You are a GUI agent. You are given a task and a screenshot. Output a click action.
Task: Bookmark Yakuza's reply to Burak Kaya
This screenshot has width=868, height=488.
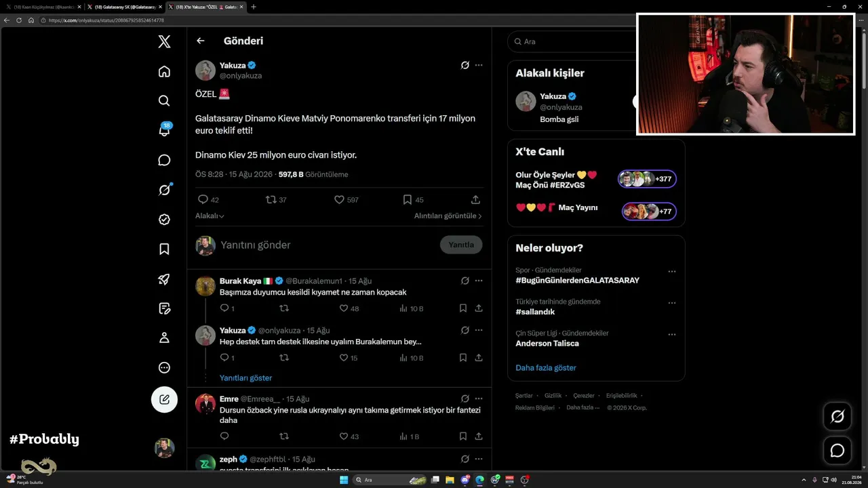pyautogui.click(x=463, y=358)
